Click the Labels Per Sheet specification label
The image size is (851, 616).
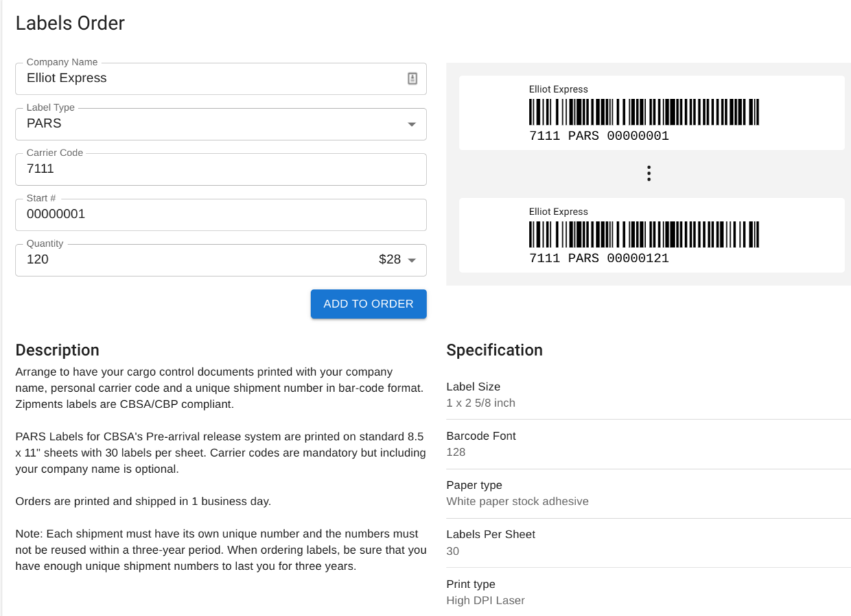[491, 534]
